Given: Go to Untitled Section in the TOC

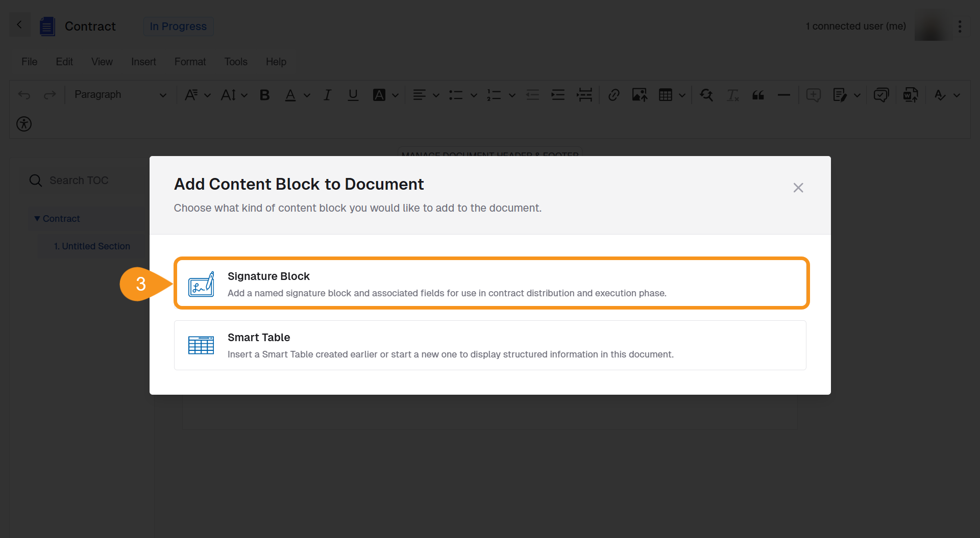Looking at the screenshot, I should [92, 246].
